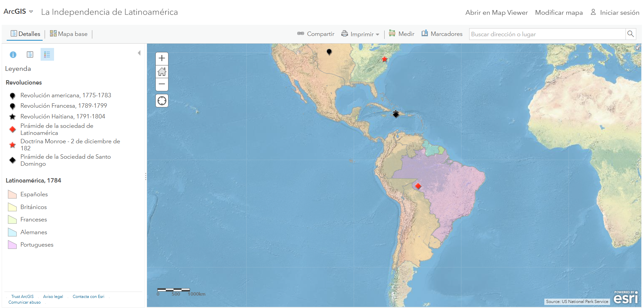Click the search magnifier icon
Viewport: 644px width, 308px height.
(631, 34)
